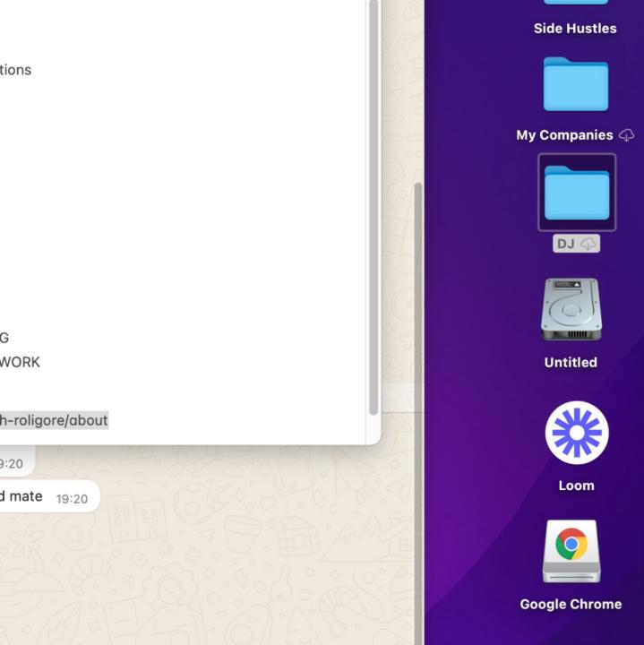Click the Google Chrome name label
The width and height of the screenshot is (644, 645).
(571, 605)
